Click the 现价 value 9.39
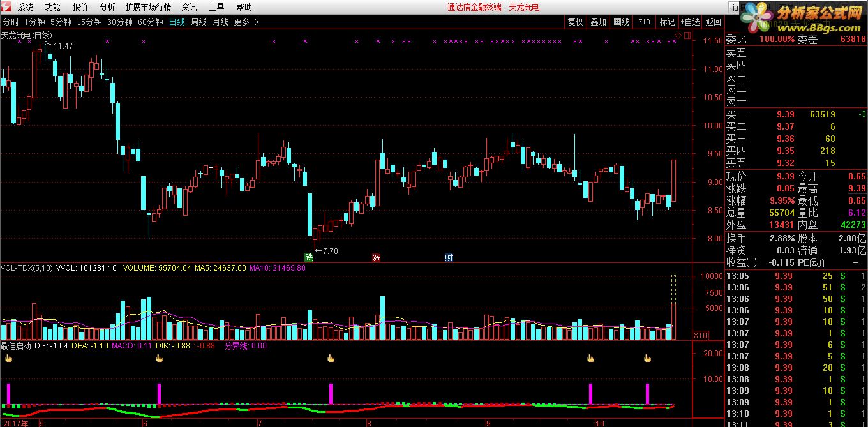 (785, 176)
